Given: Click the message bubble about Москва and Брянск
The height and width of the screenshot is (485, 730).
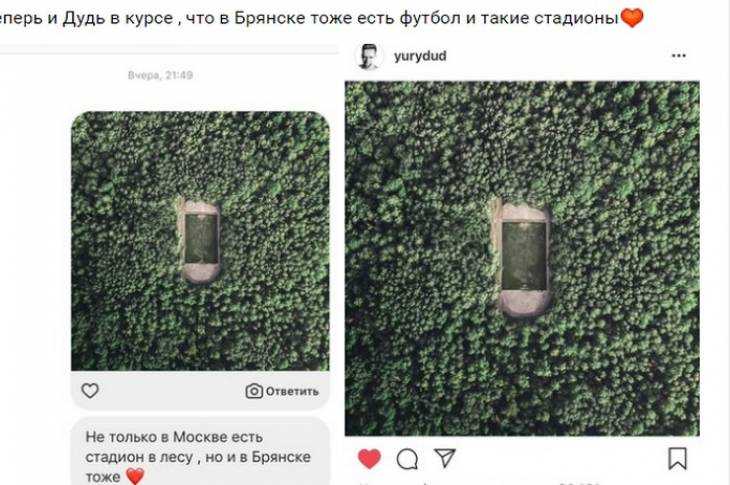Looking at the screenshot, I should point(200,451).
